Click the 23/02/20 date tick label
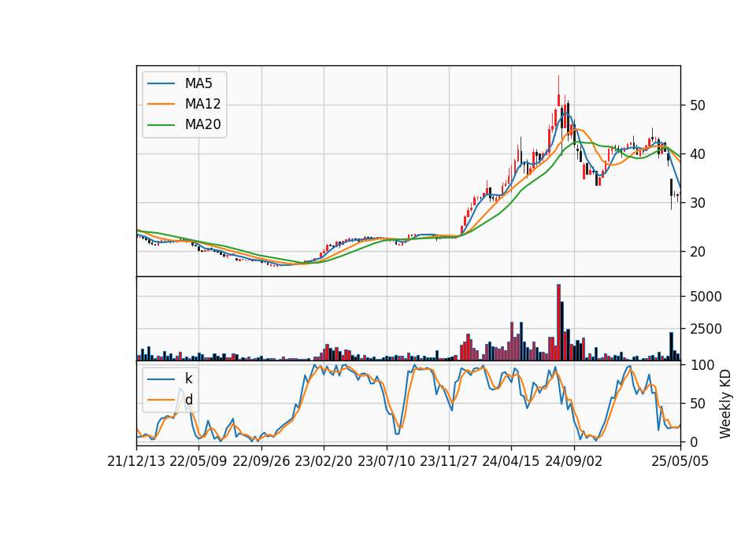 pyautogui.click(x=324, y=461)
